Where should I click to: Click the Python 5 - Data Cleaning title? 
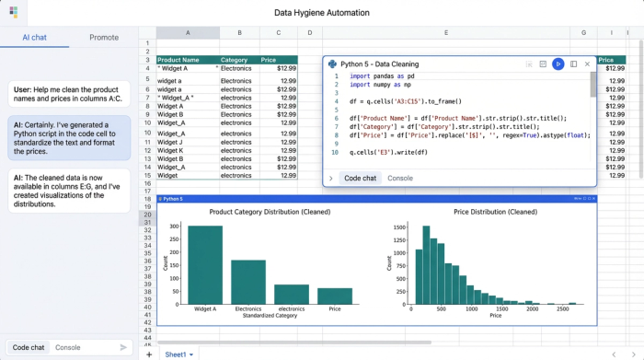pos(379,64)
